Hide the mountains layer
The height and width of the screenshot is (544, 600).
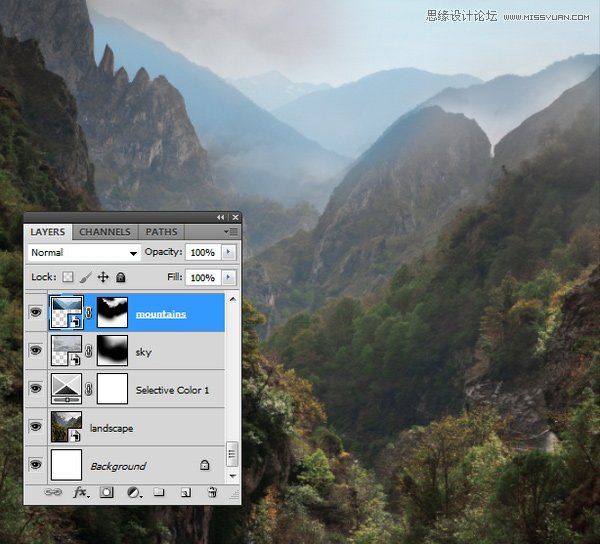[x=36, y=312]
